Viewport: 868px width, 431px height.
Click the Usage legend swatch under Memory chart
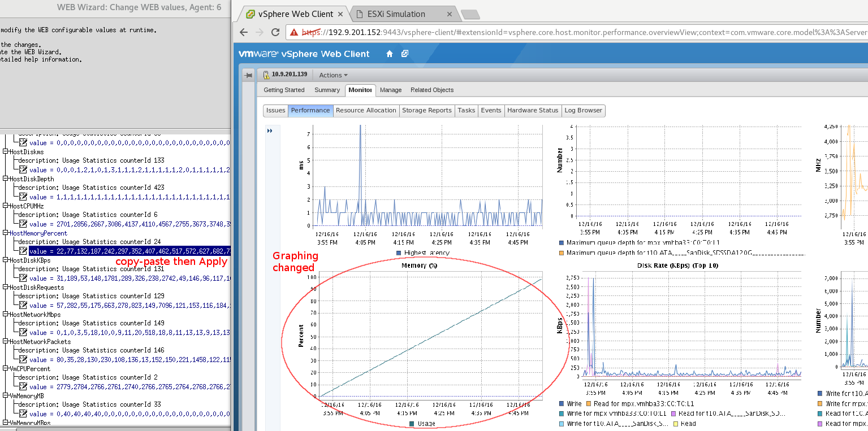tap(412, 423)
